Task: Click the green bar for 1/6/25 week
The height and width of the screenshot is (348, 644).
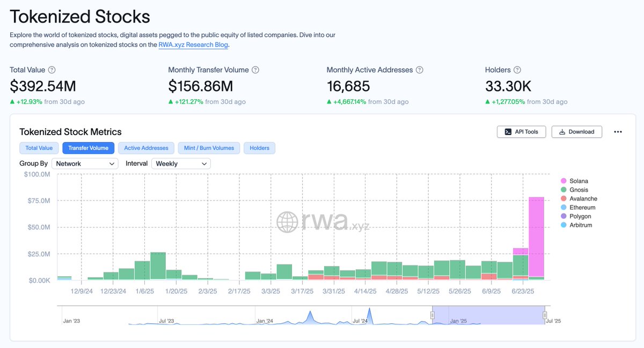Action: click(x=142, y=270)
